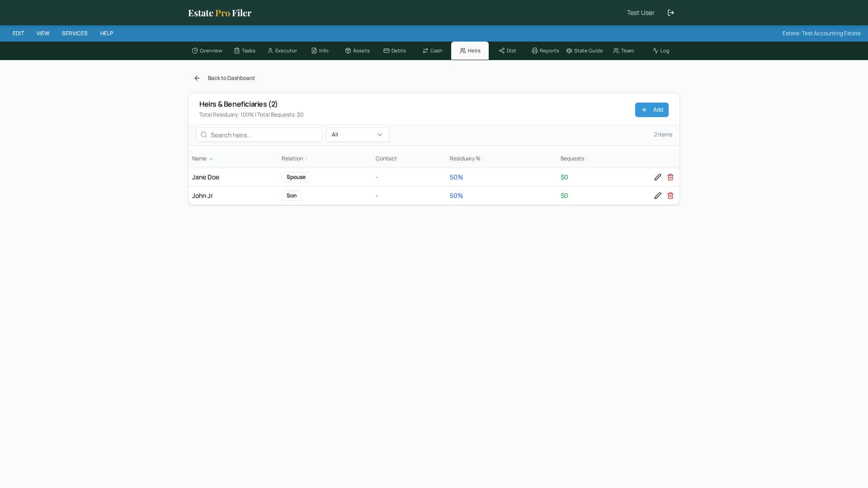Open the Dist tab

507,51
